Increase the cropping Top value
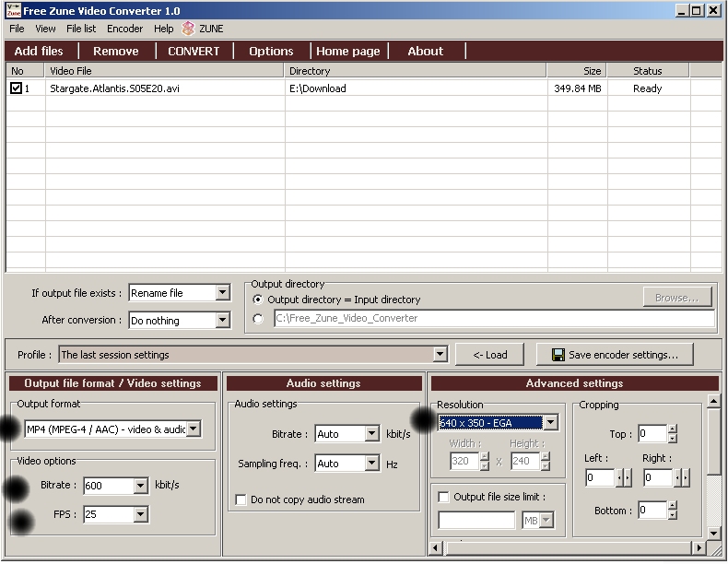Image resolution: width=728 pixels, height=564 pixels. pos(673,429)
